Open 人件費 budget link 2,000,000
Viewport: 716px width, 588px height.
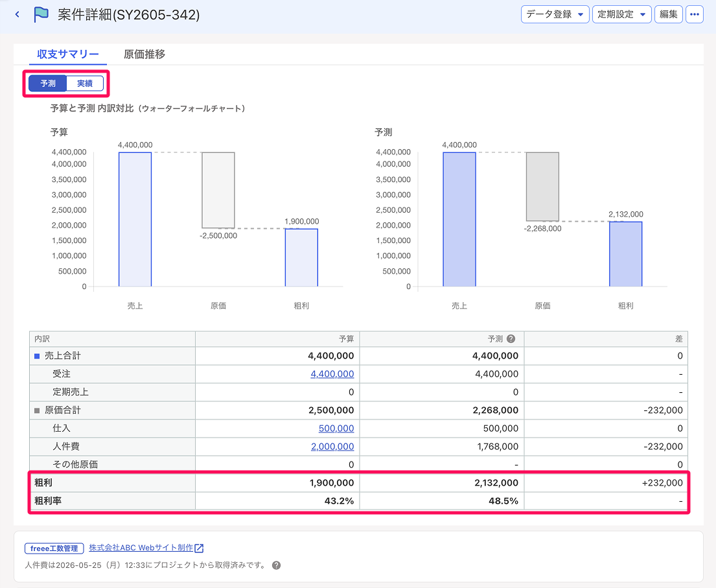(x=332, y=447)
